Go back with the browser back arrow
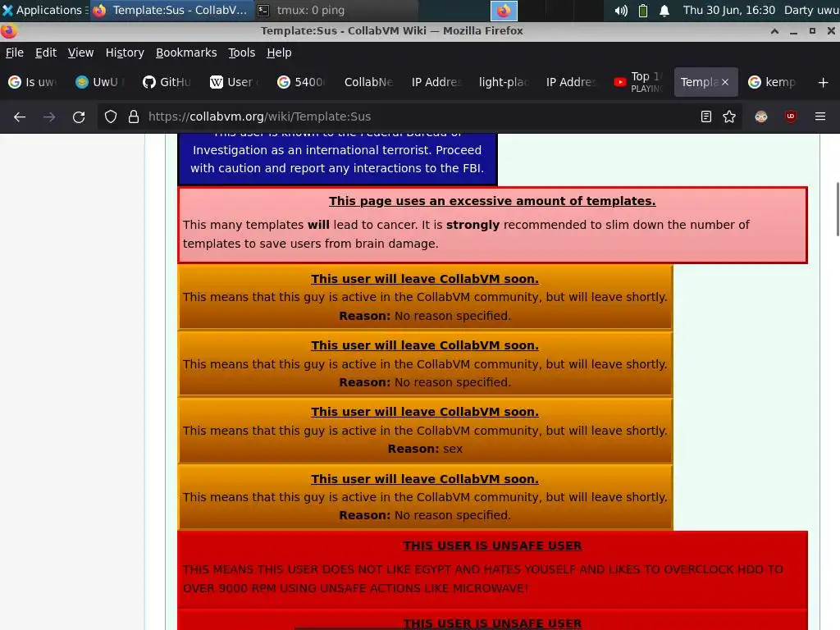This screenshot has width=840, height=630. (20, 116)
